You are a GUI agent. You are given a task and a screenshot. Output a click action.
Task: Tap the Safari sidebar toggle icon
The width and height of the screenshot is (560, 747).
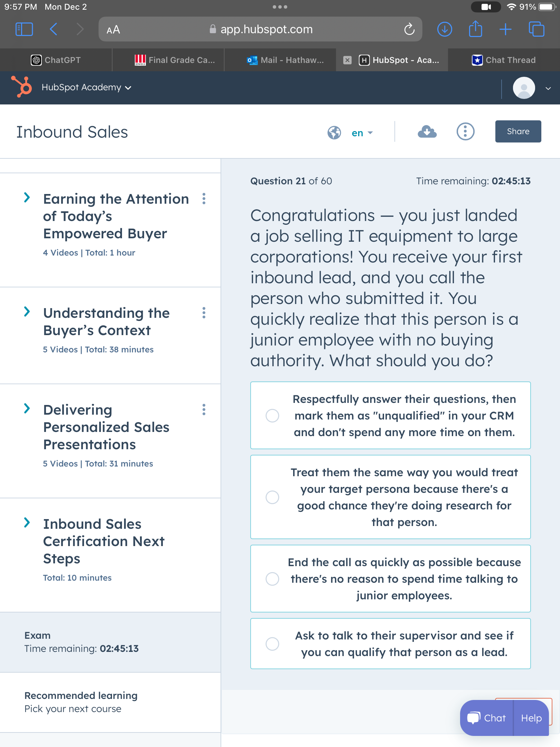[24, 29]
